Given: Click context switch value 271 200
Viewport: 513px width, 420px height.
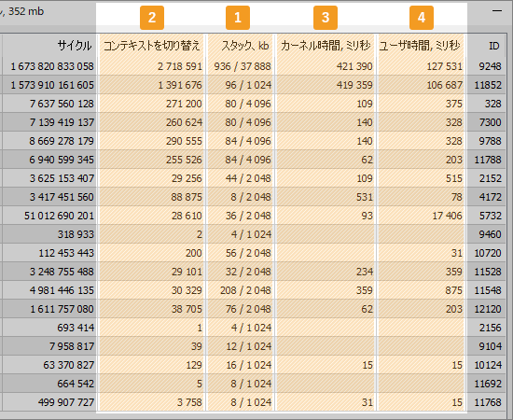Looking at the screenshot, I should 184,104.
